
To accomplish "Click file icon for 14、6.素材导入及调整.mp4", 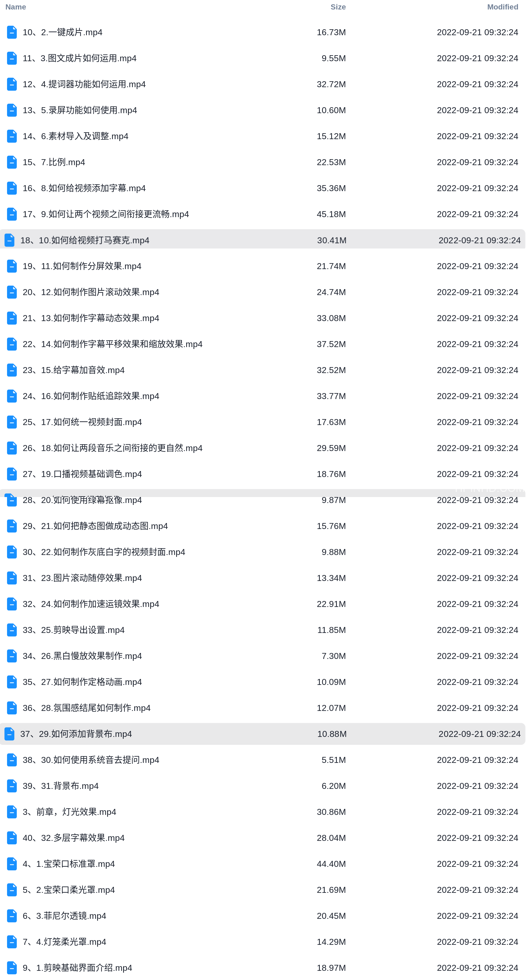I will coord(12,136).
